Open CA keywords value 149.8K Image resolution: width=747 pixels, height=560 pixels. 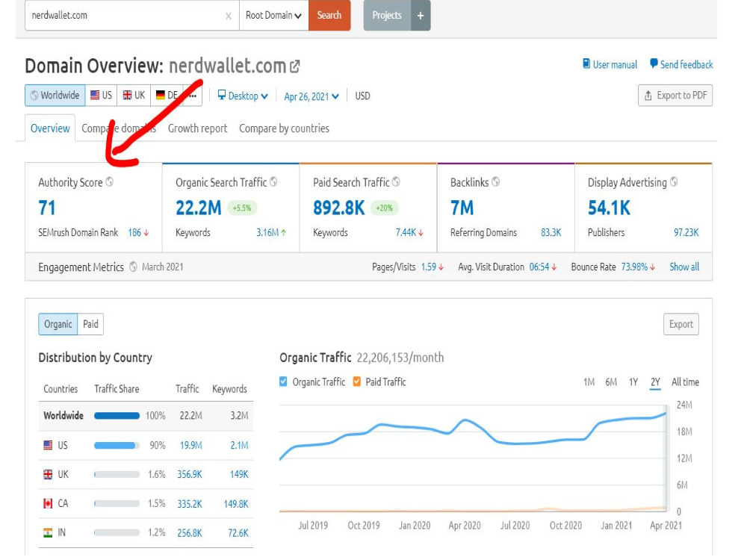coord(236,504)
